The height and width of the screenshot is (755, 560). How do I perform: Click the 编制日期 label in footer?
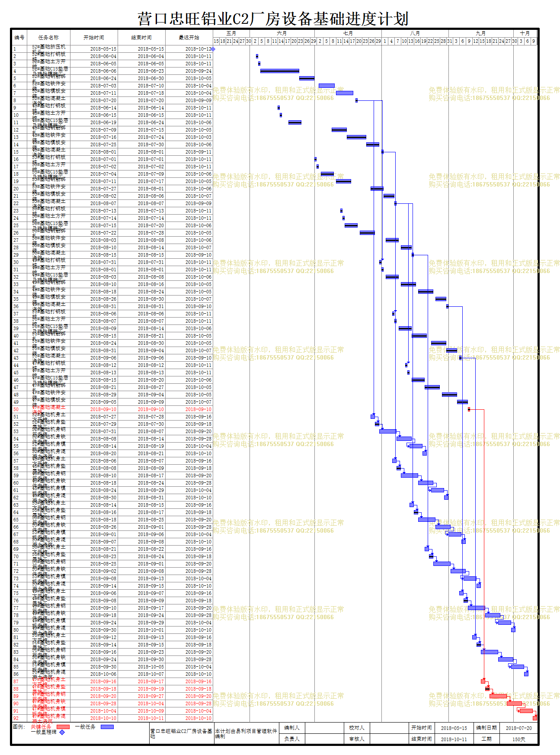[x=486, y=728]
